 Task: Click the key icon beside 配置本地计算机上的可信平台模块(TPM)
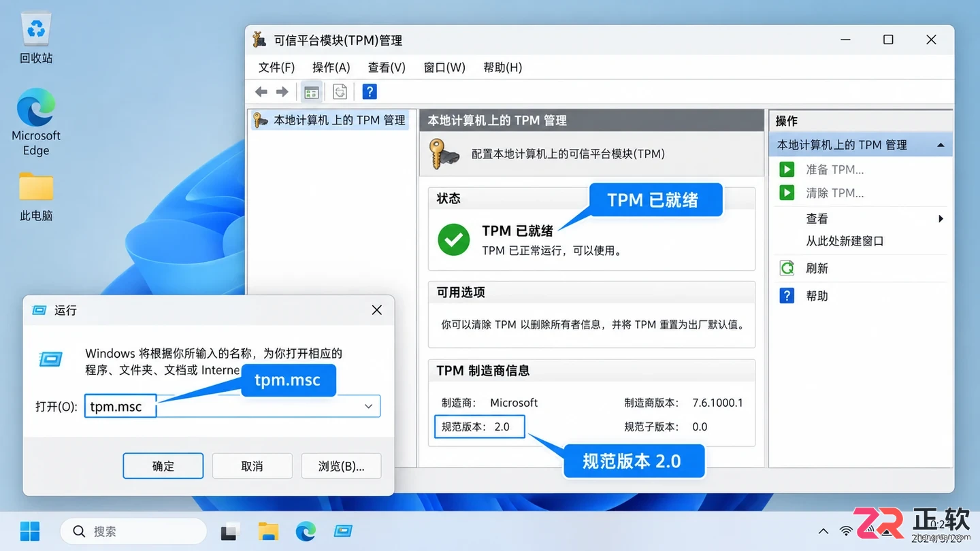pos(446,154)
